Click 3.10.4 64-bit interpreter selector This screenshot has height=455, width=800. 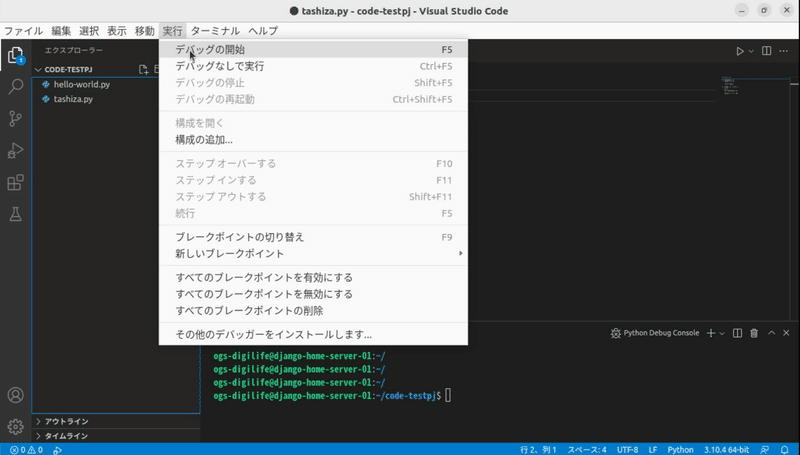(x=727, y=450)
